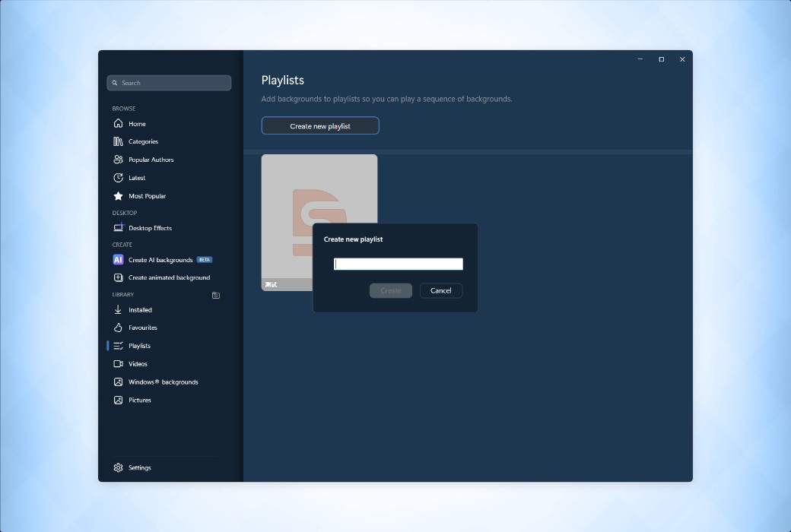This screenshot has width=791, height=532.
Task: Open Installed library label
Action: pyautogui.click(x=140, y=310)
